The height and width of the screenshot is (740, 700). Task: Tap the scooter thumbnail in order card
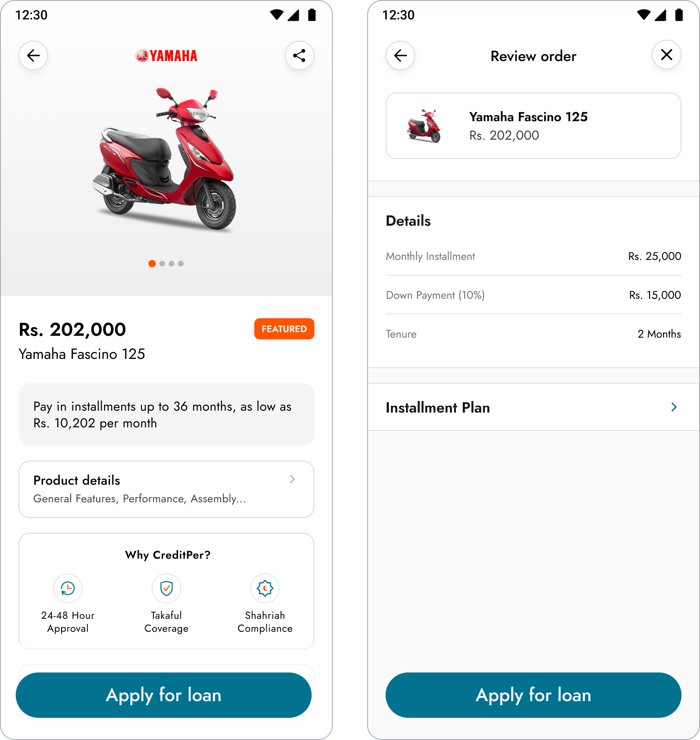click(x=424, y=125)
